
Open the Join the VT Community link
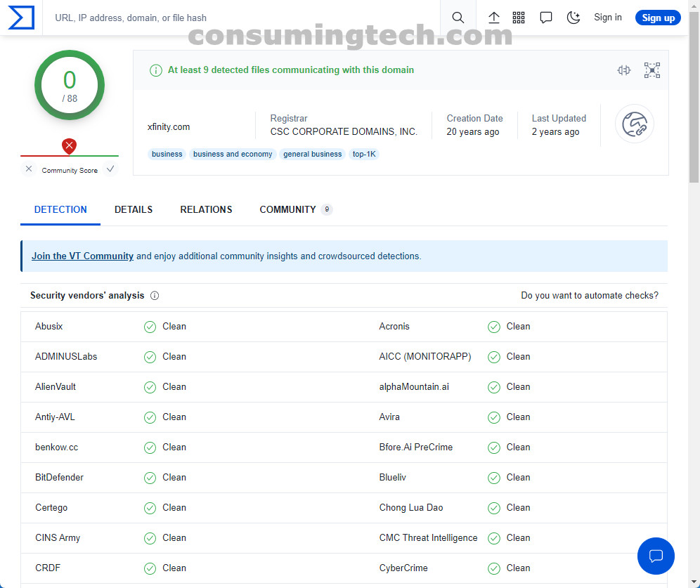tap(83, 256)
